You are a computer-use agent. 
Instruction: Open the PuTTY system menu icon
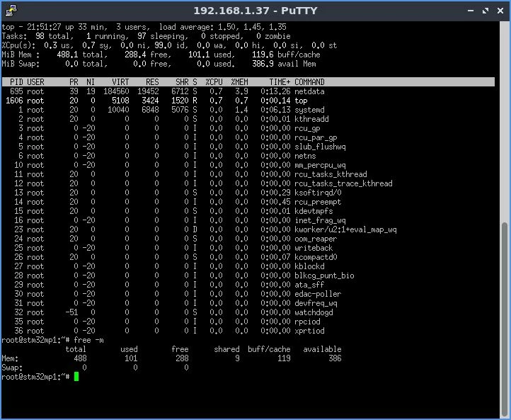tap(11, 11)
